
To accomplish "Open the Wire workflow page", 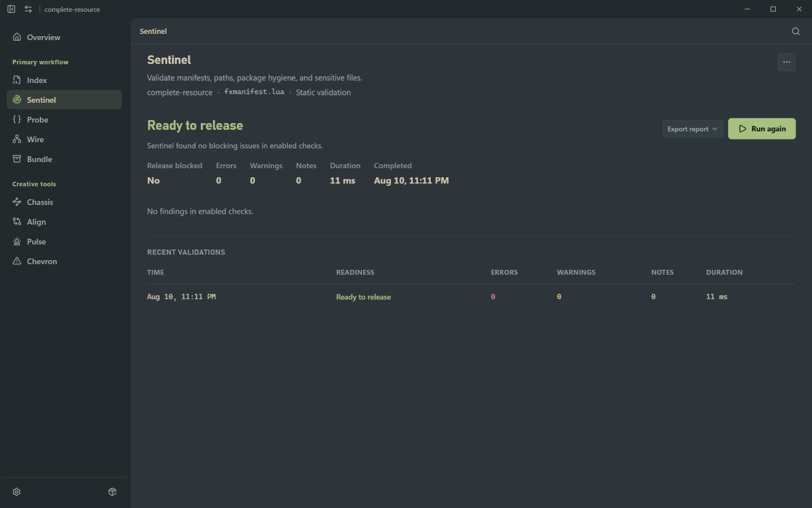I will point(64,139).
